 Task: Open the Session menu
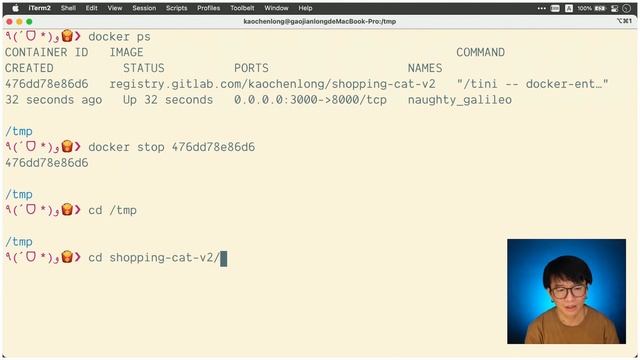click(144, 8)
